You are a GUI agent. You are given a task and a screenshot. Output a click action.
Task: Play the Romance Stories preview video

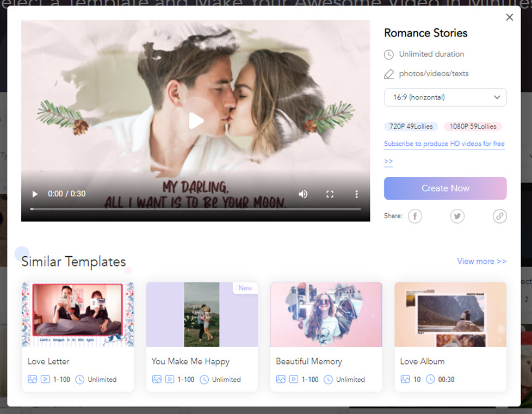tap(195, 120)
